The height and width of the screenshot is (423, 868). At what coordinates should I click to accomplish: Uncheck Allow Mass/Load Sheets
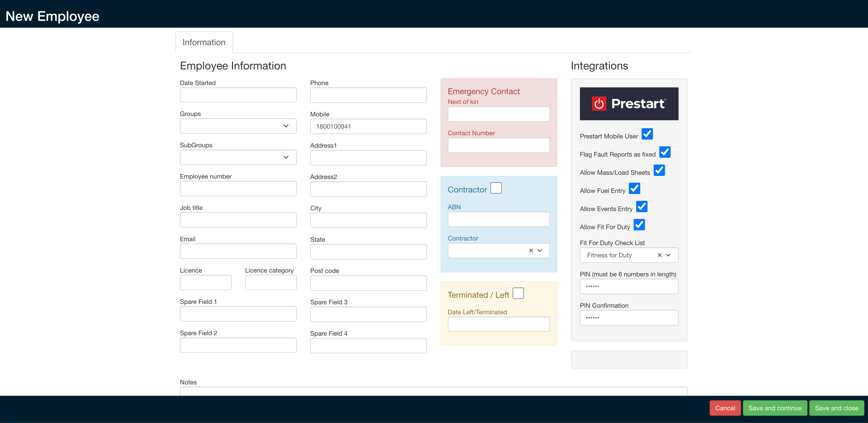(x=659, y=170)
